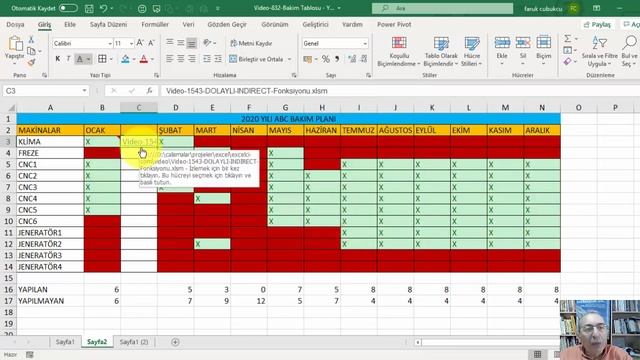Click the HAZİRAN header cell

point(322,130)
